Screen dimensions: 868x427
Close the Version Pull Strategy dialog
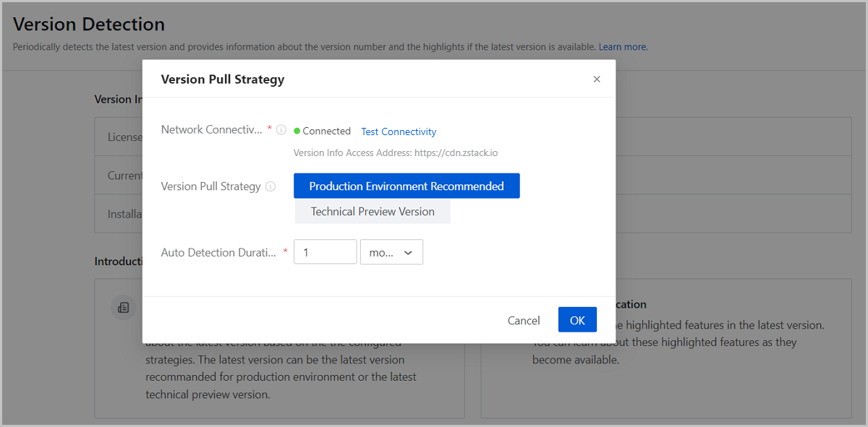[597, 79]
